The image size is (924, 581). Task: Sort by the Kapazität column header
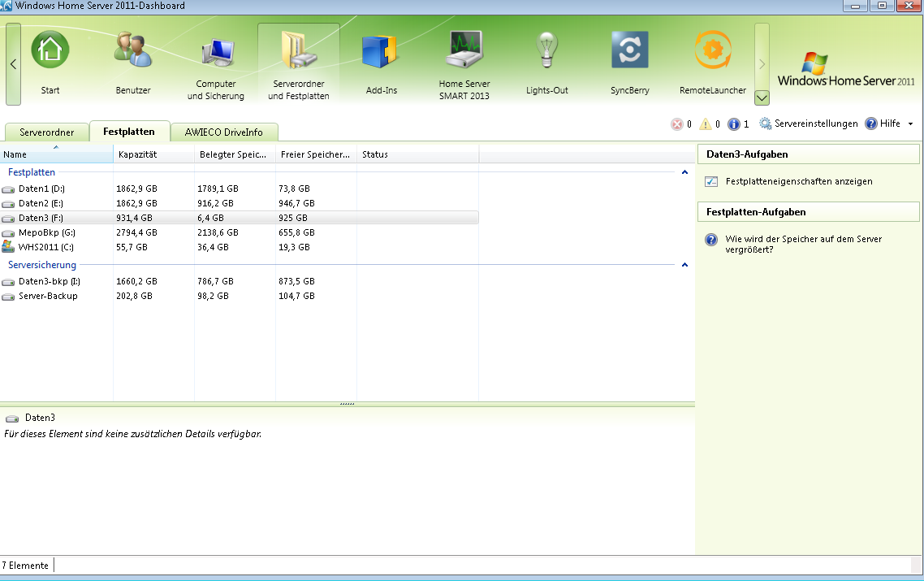tap(153, 154)
